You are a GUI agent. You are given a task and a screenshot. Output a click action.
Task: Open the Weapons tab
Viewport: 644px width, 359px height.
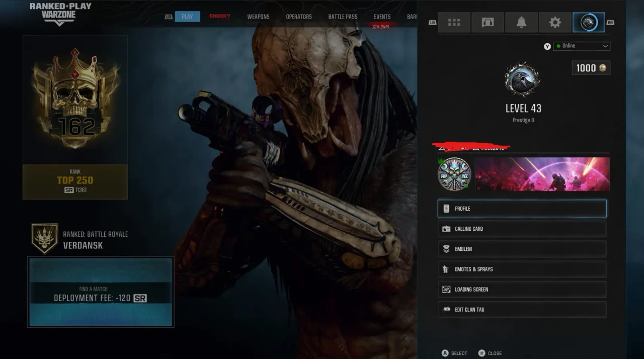[258, 17]
